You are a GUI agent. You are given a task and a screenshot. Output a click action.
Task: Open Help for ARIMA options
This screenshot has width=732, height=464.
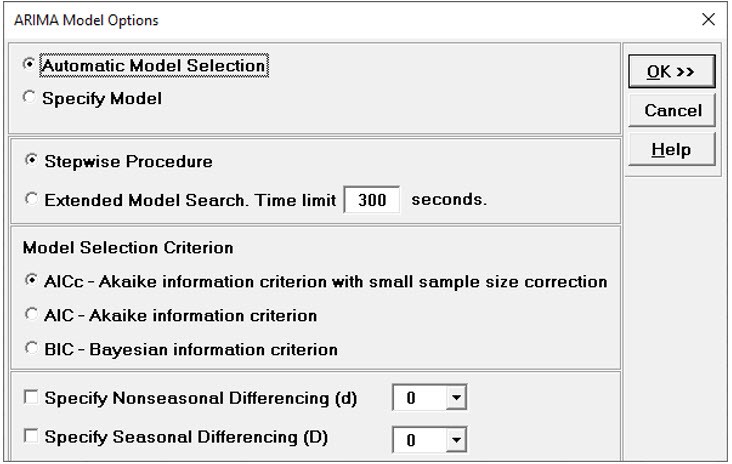click(x=672, y=150)
